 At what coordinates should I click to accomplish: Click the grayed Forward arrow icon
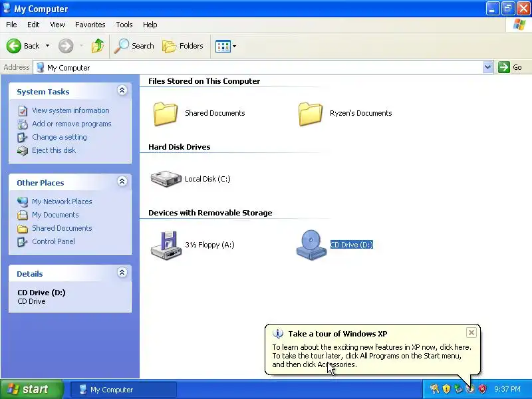click(x=66, y=46)
